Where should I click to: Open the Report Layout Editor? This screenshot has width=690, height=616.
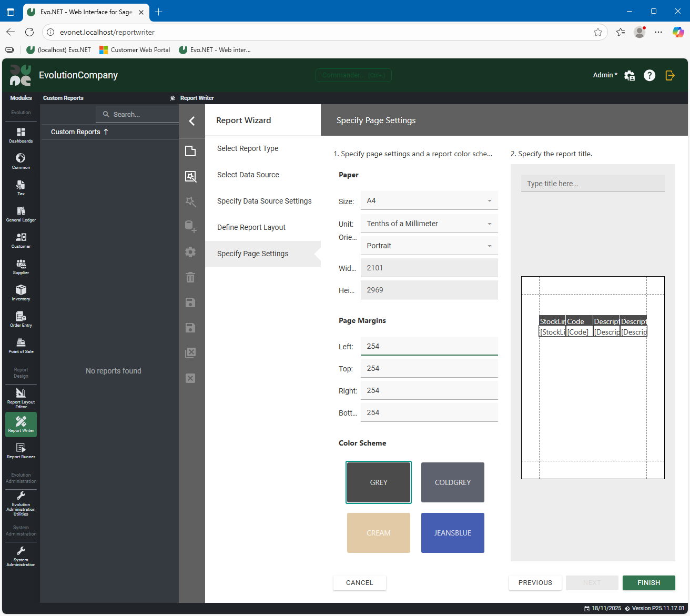click(21, 398)
